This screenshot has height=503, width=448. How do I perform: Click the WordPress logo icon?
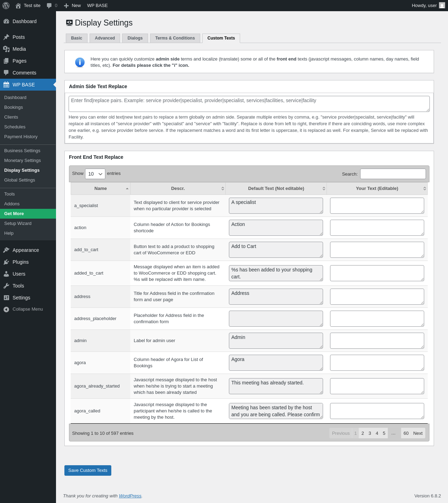6,6
